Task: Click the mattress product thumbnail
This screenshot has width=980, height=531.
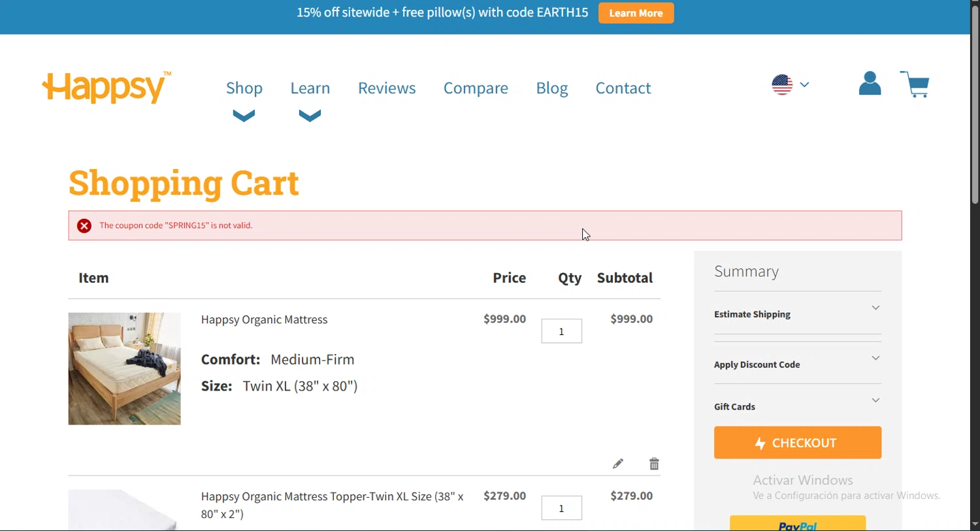Action: point(125,368)
